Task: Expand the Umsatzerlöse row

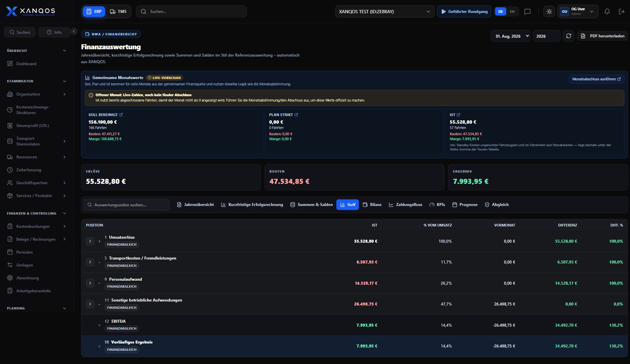Action: tap(90, 241)
